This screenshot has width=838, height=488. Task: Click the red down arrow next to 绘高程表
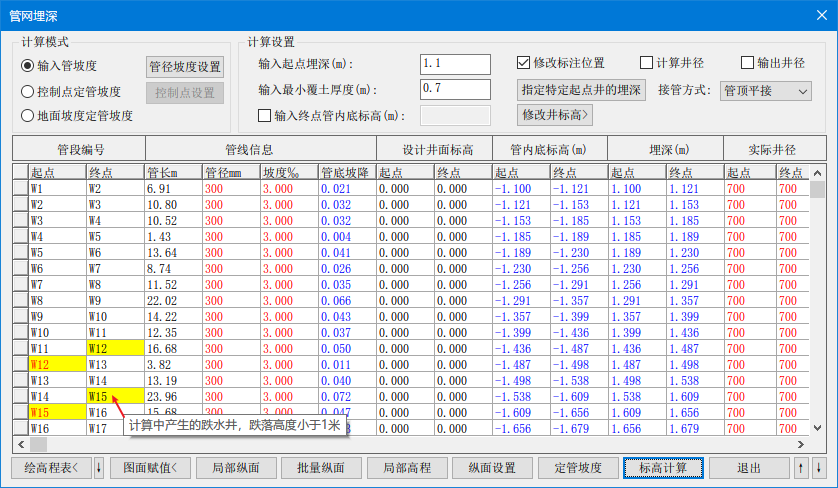[98, 468]
